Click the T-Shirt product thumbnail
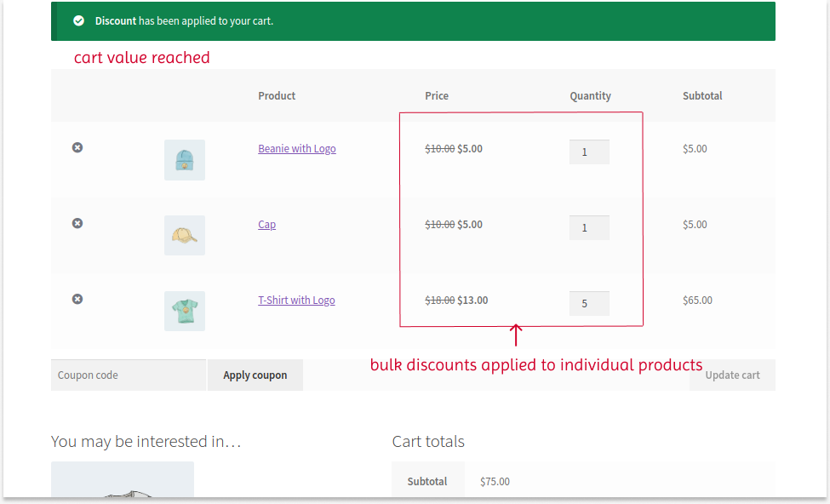 [x=184, y=311]
